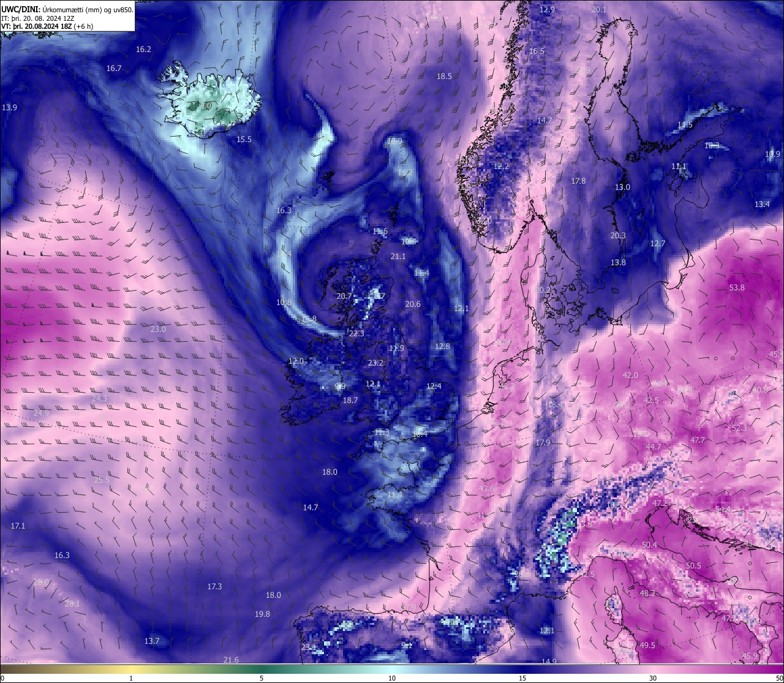784x683 pixels.
Task: Click the 25.5 value in the Atlantic
Action: (102, 480)
